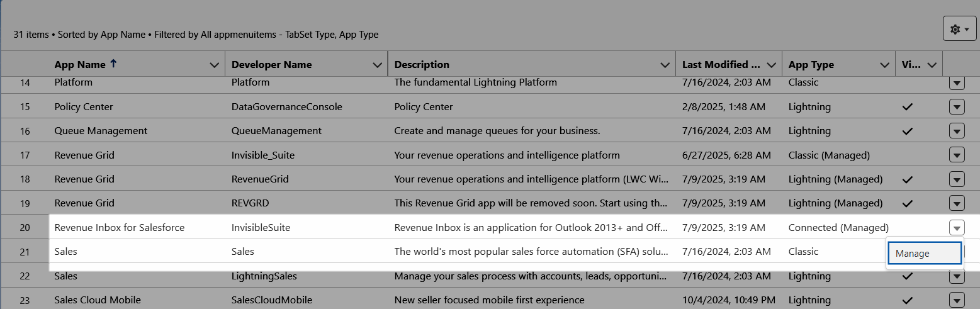Click description 'Create and manage queues for your business.'

click(x=497, y=131)
